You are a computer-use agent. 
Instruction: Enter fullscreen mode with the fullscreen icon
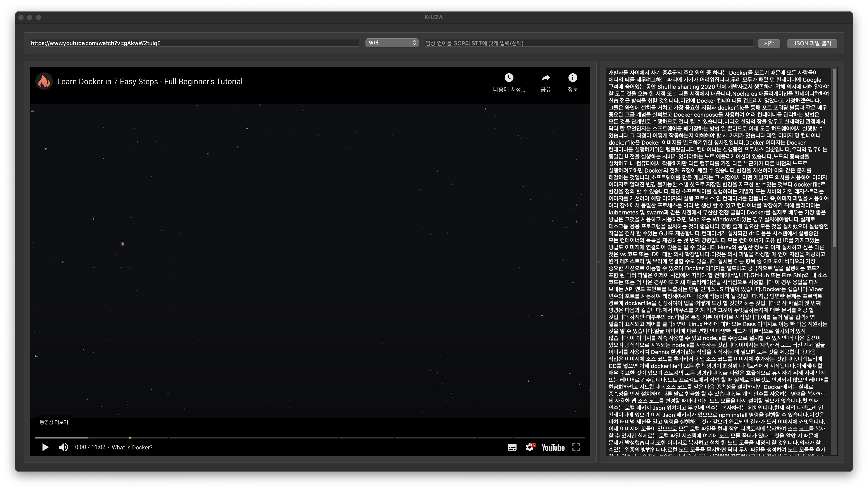(576, 447)
